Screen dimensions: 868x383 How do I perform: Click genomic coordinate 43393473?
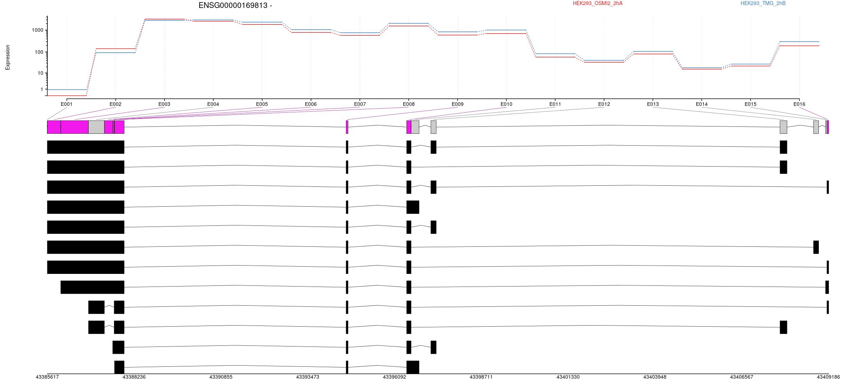[x=308, y=377]
